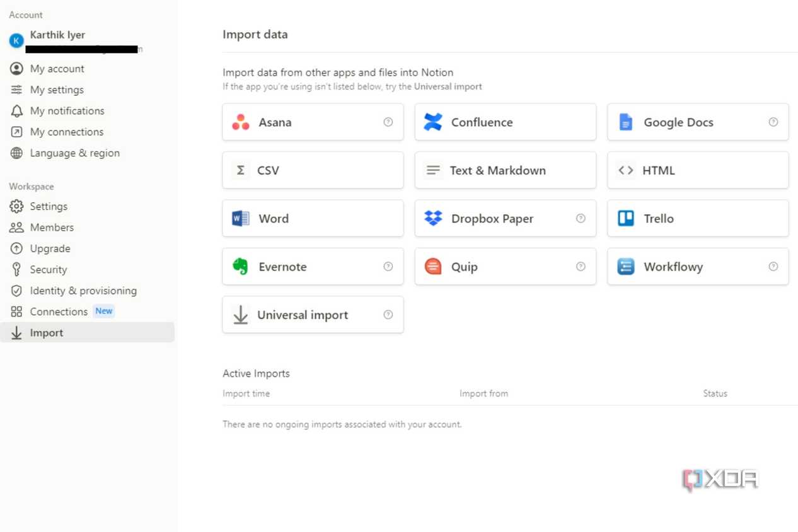Open help icon on Google Docs card
The height and width of the screenshot is (532, 798).
(x=773, y=122)
